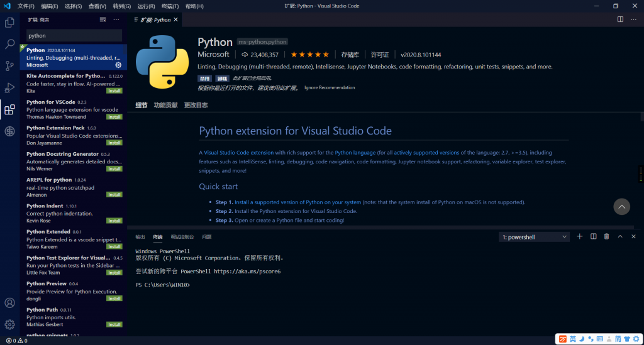Viewport: 644px width, 345px height.
Task: Close the terminal panel
Action: coord(633,236)
